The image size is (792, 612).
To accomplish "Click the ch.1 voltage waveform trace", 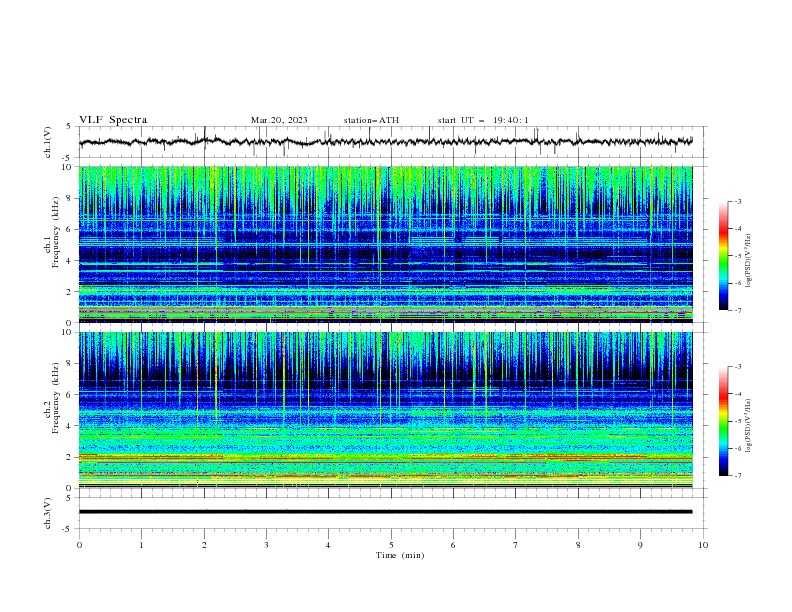I will (x=385, y=141).
